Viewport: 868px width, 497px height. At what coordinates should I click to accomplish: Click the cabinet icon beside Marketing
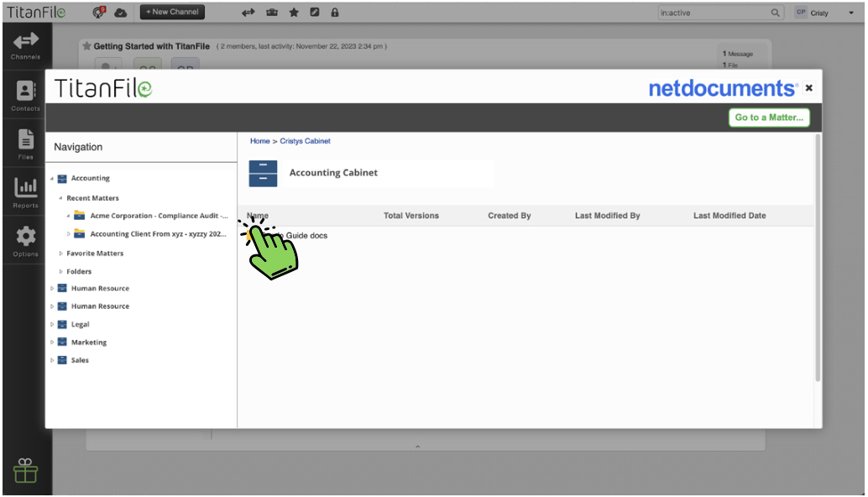tap(62, 342)
